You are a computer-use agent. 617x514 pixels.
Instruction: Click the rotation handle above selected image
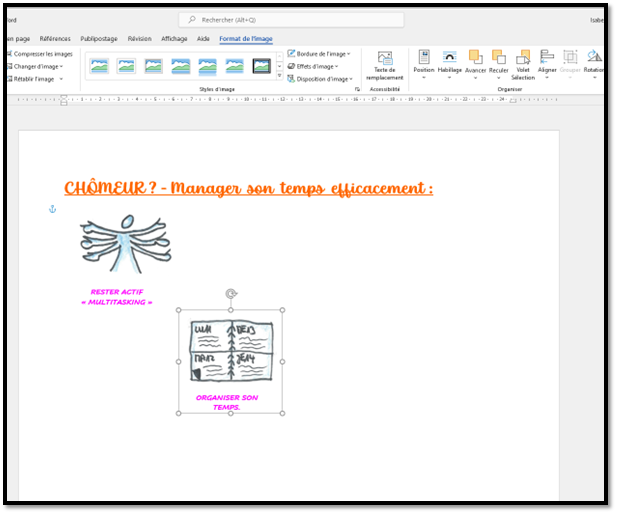231,294
